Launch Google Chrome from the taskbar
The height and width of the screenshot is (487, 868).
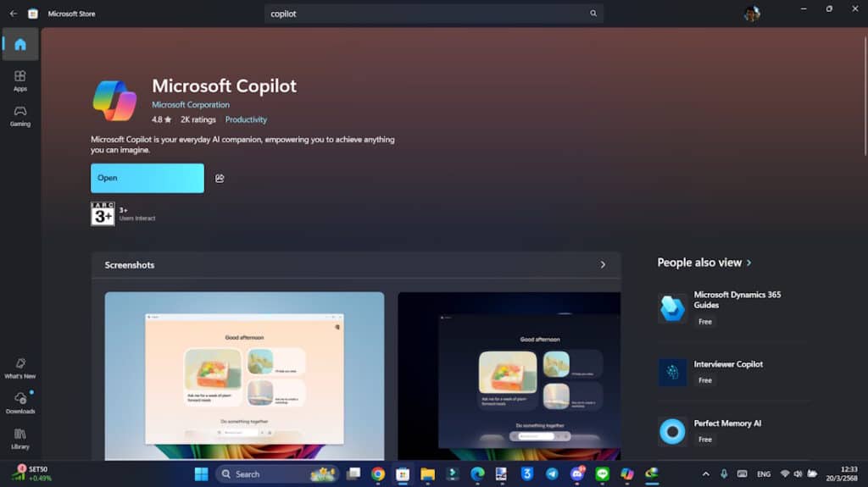point(378,473)
